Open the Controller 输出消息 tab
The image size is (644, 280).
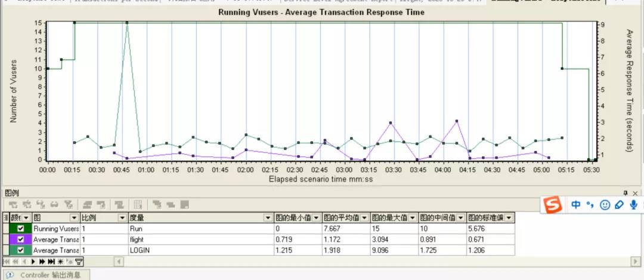pos(45,275)
